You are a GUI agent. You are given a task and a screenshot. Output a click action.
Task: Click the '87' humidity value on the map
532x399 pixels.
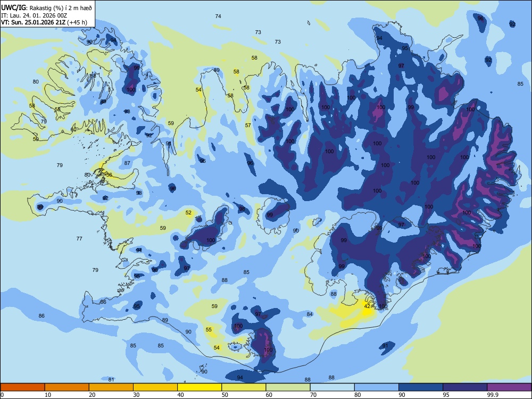[x=127, y=163]
